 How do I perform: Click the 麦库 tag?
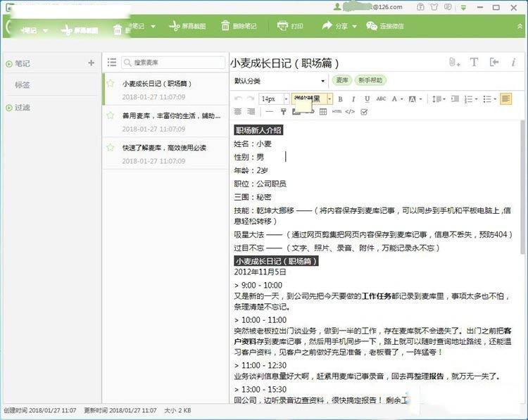[341, 80]
